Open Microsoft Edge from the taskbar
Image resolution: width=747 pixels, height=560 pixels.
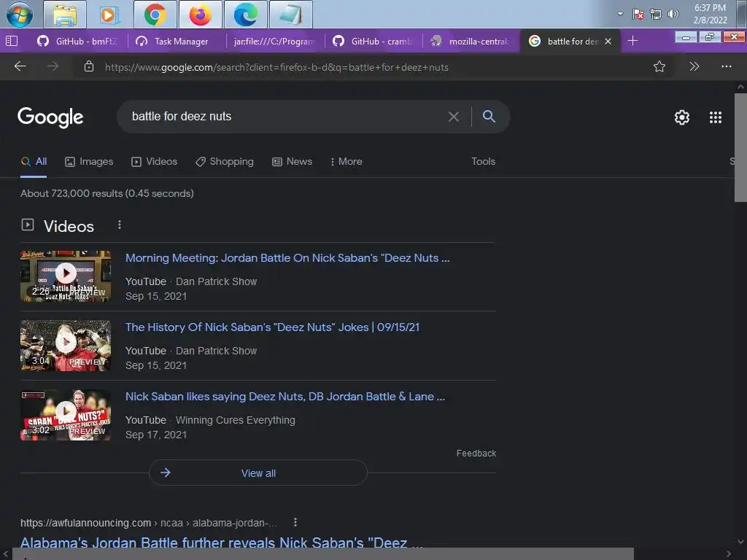(x=245, y=15)
